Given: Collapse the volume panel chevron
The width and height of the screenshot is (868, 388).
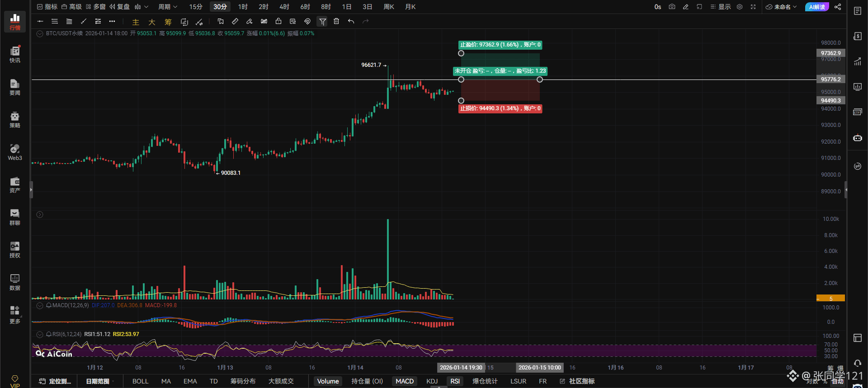Looking at the screenshot, I should pos(40,215).
